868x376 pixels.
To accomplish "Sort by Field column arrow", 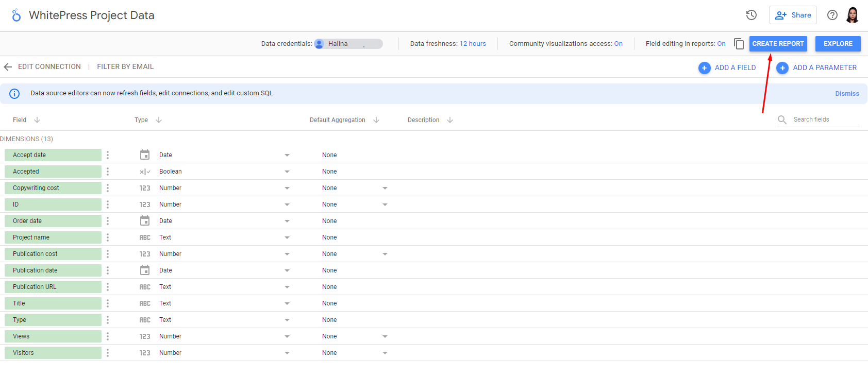I will [37, 120].
